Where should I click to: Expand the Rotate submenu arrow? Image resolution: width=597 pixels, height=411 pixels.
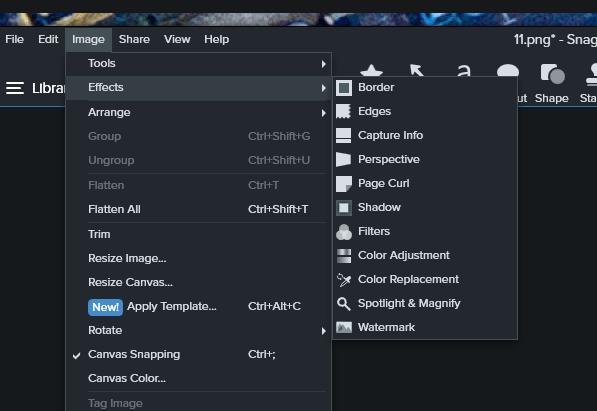pyautogui.click(x=323, y=331)
